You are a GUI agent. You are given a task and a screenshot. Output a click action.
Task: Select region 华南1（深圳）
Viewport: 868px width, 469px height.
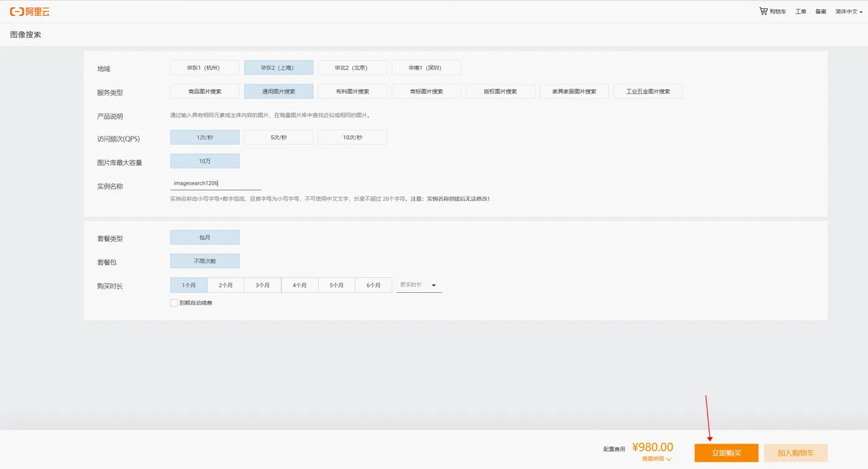click(426, 68)
